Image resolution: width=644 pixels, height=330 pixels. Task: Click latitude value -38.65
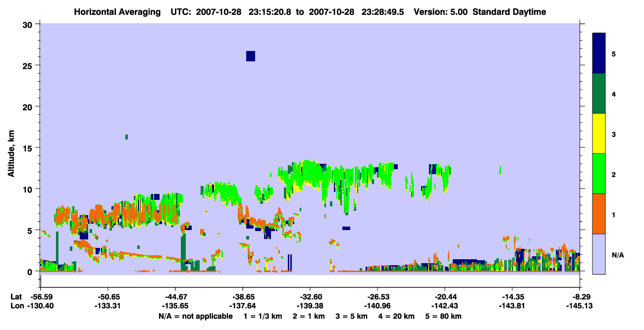[242, 297]
